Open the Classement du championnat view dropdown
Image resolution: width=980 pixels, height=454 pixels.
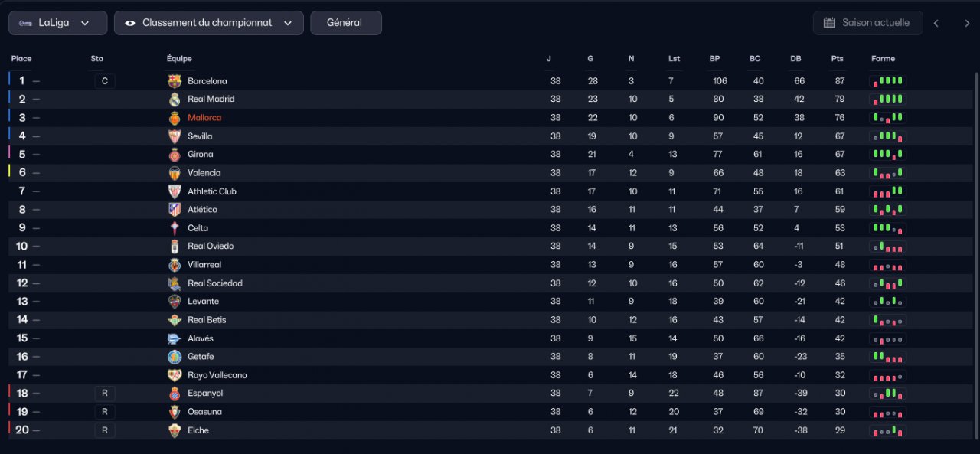pyautogui.click(x=209, y=23)
